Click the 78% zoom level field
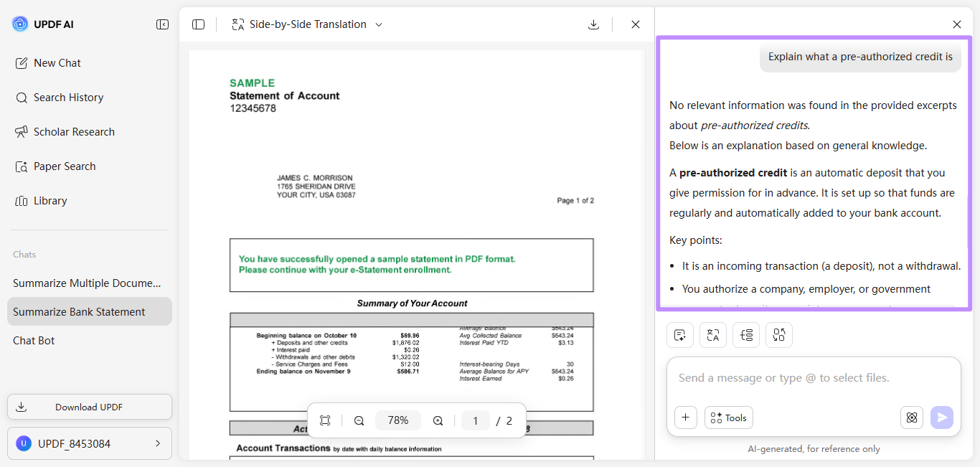 (x=398, y=420)
